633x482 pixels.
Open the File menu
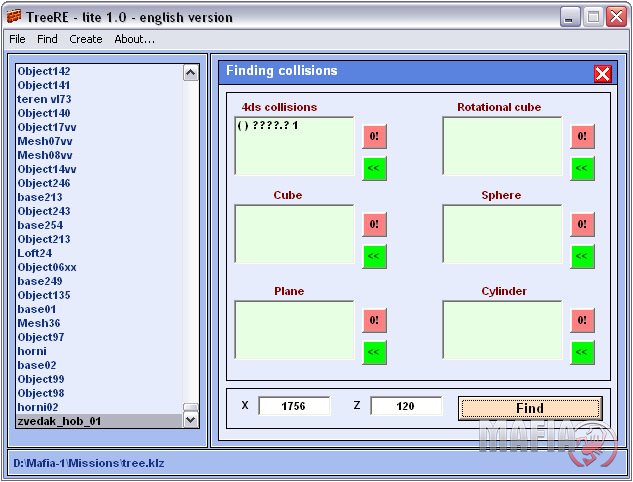point(17,39)
